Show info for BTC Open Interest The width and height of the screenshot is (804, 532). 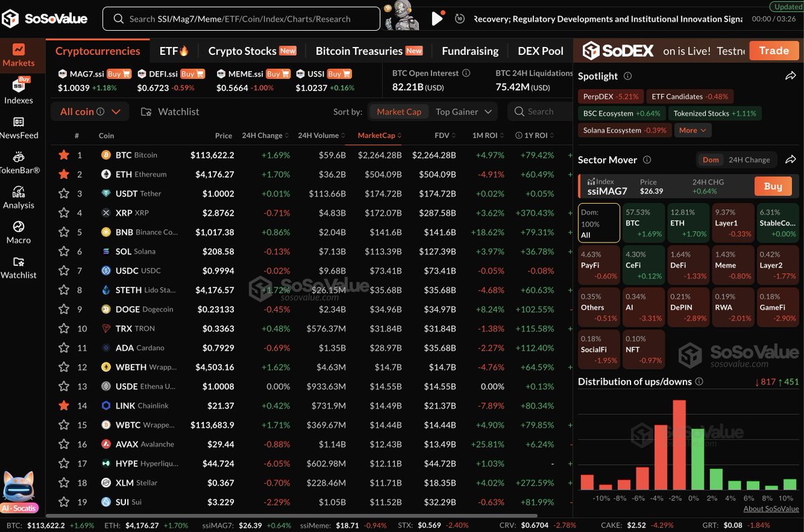pyautogui.click(x=466, y=73)
